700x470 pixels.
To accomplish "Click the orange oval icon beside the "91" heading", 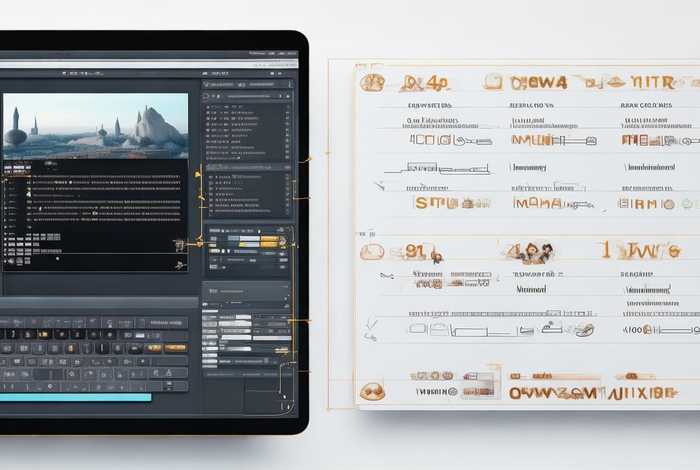I will [x=372, y=252].
